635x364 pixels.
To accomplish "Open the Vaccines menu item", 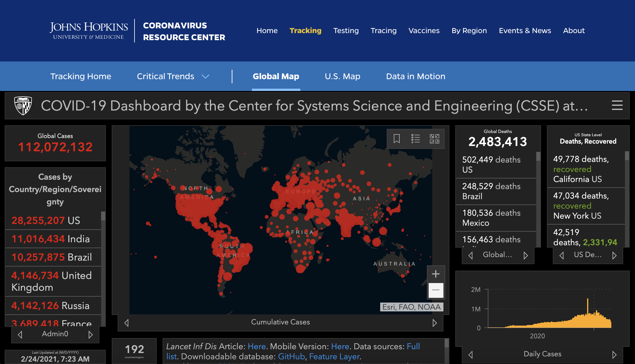I will coord(424,31).
